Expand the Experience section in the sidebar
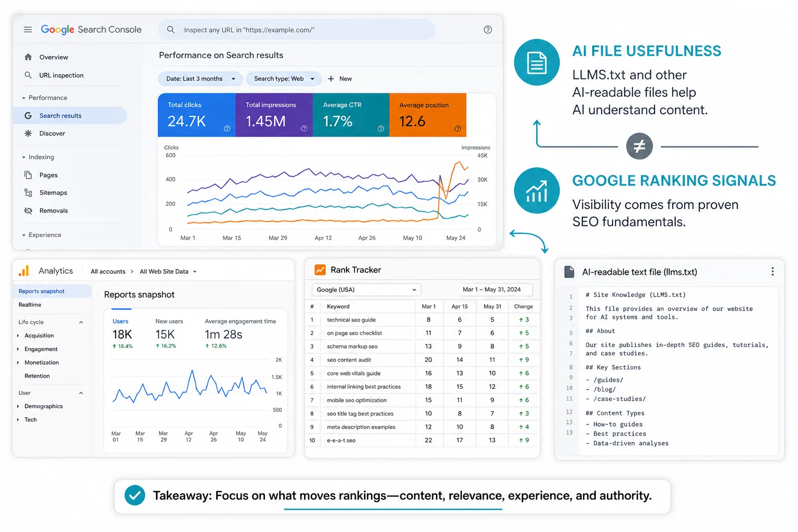Image resolution: width=798 pixels, height=532 pixels. 42,235
